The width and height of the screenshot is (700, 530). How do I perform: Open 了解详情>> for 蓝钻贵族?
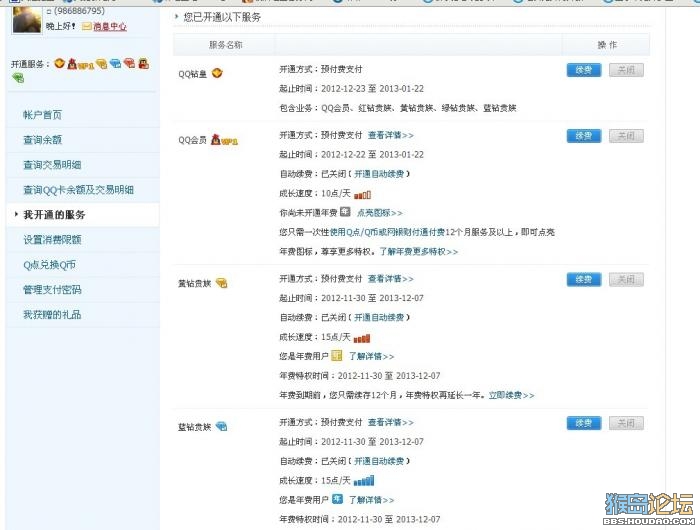click(x=371, y=500)
